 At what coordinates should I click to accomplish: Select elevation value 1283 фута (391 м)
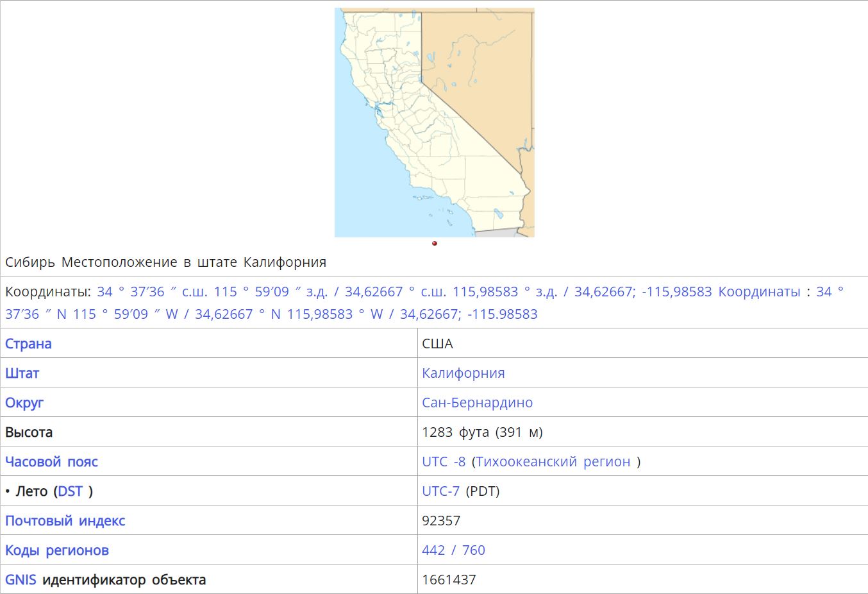coord(482,432)
